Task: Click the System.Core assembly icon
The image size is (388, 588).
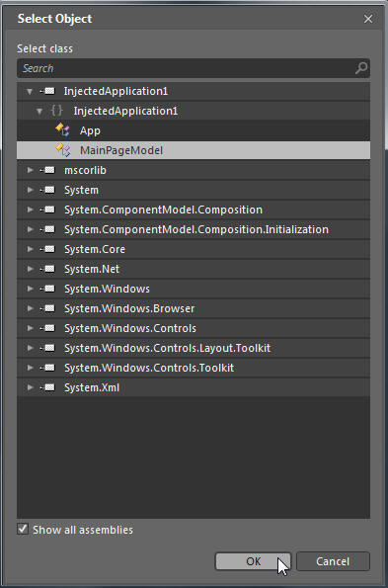Action: click(x=47, y=249)
